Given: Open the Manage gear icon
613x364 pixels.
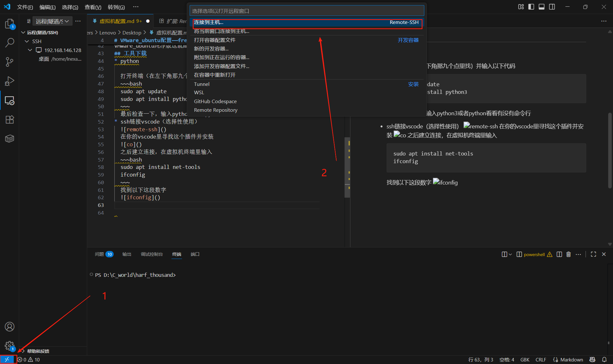Looking at the screenshot, I should pos(10,346).
